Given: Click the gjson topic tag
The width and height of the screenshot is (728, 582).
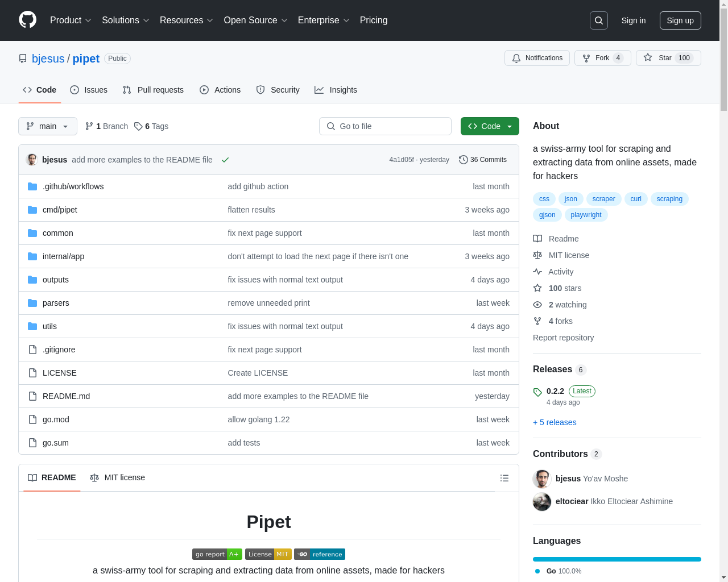Looking at the screenshot, I should tap(547, 215).
